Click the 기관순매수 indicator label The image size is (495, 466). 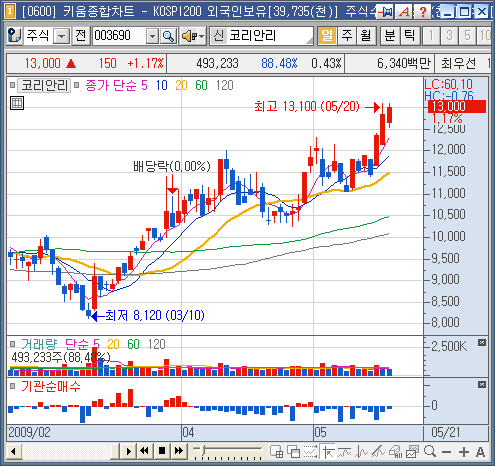(x=51, y=387)
